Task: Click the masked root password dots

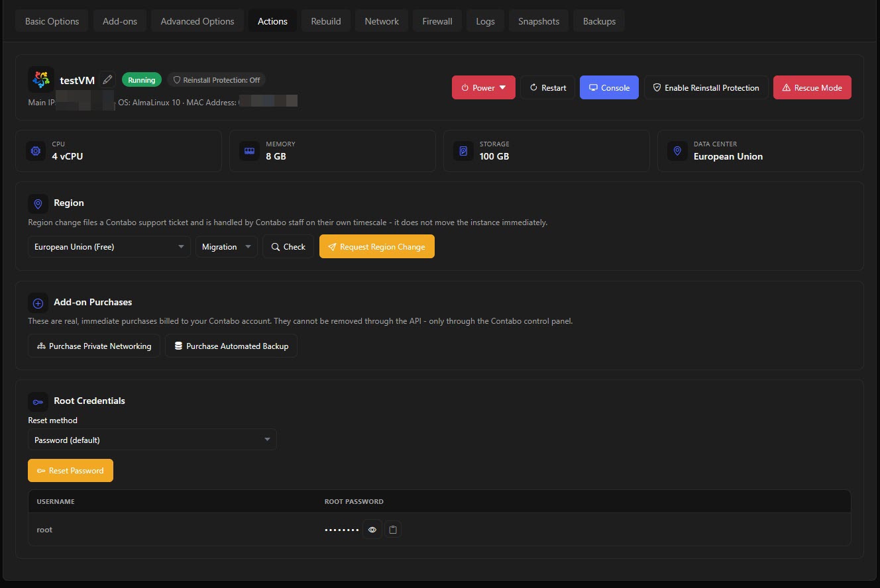Action: (x=342, y=530)
